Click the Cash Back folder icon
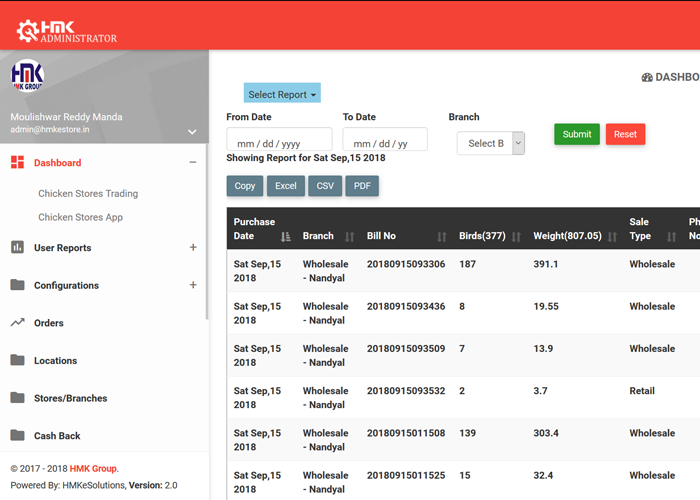The image size is (700, 500). 17,436
